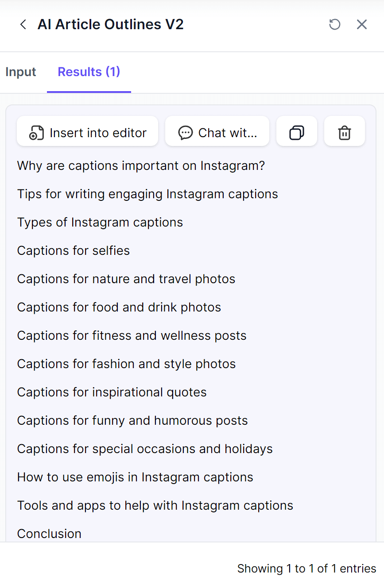This screenshot has height=588, width=384.
Task: Click "Captions for inspirational quotes" line
Action: coord(112,392)
